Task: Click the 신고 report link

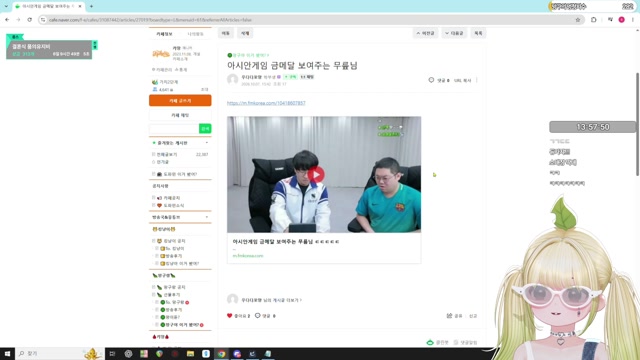Action: 473,316
